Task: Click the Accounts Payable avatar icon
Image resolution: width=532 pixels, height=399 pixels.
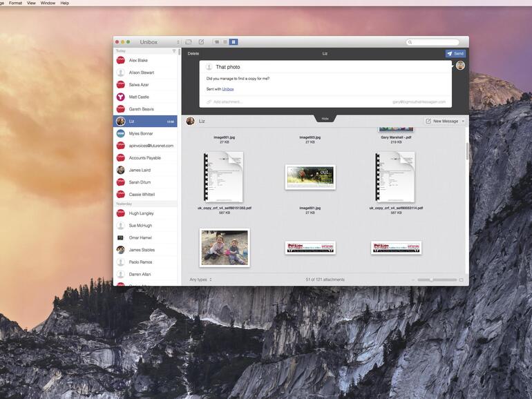Action: coord(121,158)
